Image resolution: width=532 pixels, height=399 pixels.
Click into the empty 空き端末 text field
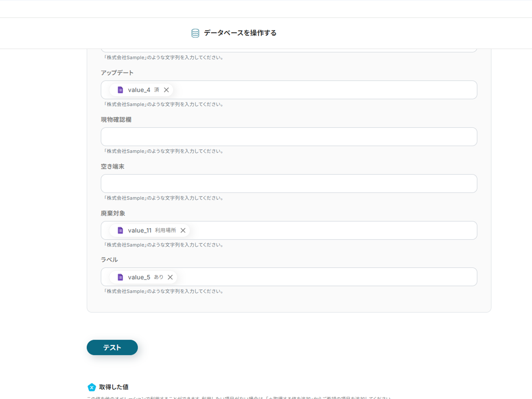pos(289,183)
